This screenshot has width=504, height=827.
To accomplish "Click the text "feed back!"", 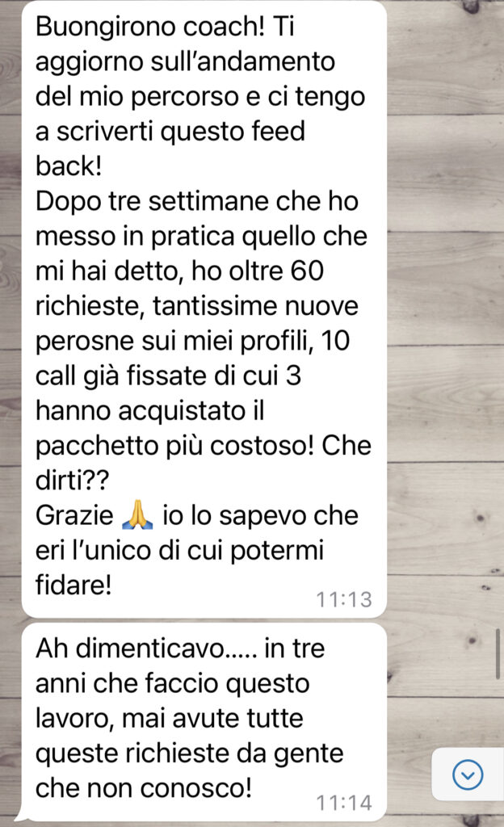I will [170, 149].
